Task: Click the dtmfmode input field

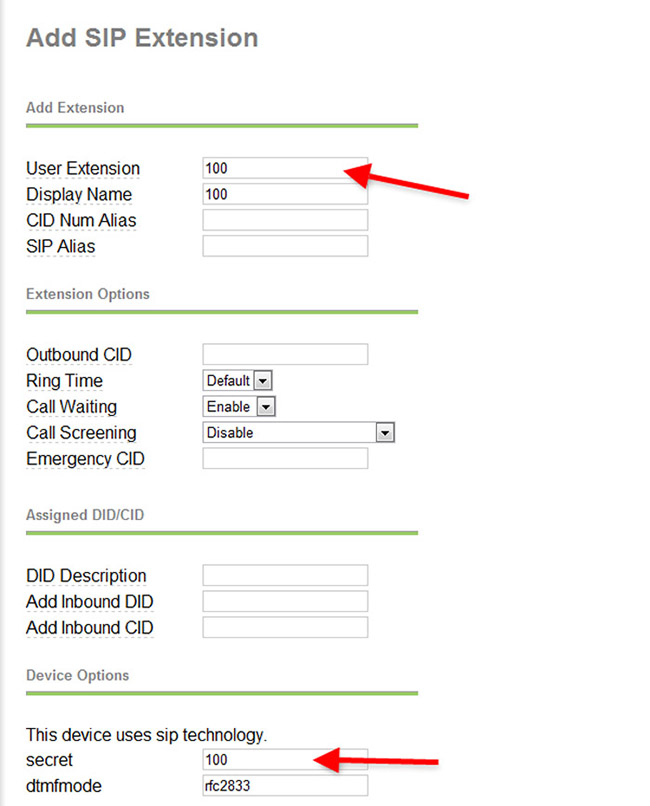Action: tap(285, 786)
